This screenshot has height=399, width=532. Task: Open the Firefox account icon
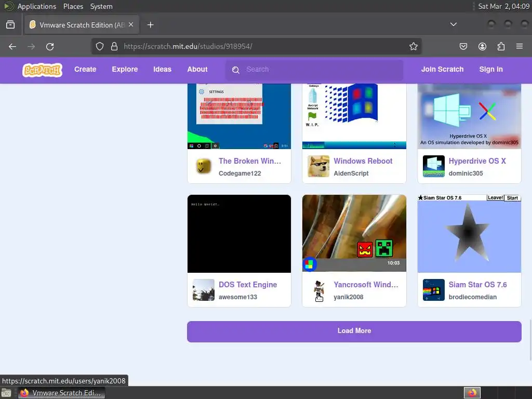[x=482, y=46]
